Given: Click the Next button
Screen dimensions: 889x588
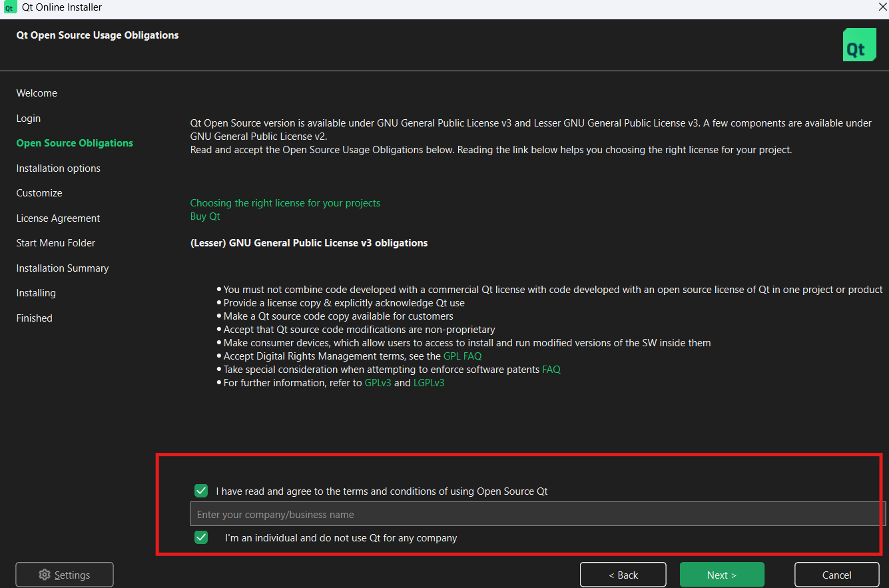Looking at the screenshot, I should coord(722,575).
